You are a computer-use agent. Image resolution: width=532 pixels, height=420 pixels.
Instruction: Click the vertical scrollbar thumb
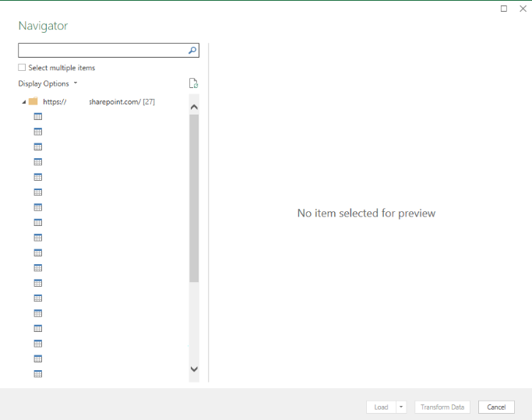(194, 198)
